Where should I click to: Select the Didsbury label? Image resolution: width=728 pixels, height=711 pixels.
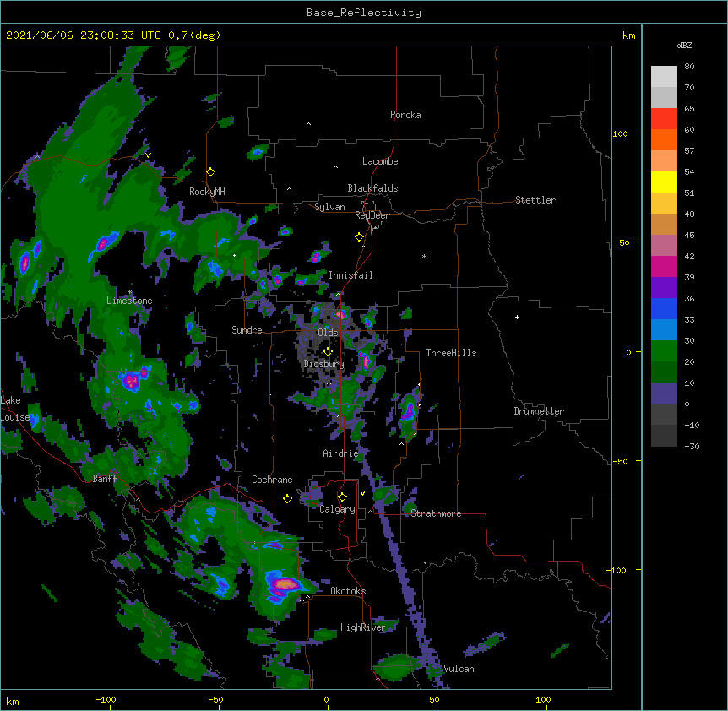tap(323, 364)
